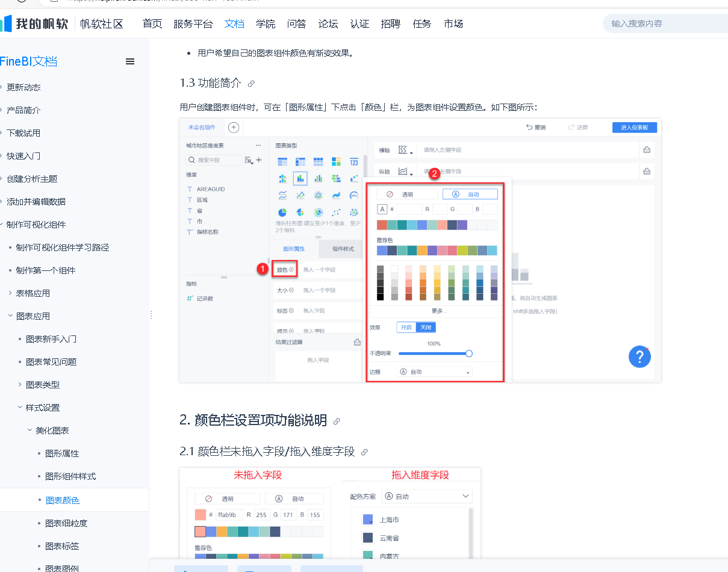
Task: Open 学院 in top navigation
Action: click(266, 24)
